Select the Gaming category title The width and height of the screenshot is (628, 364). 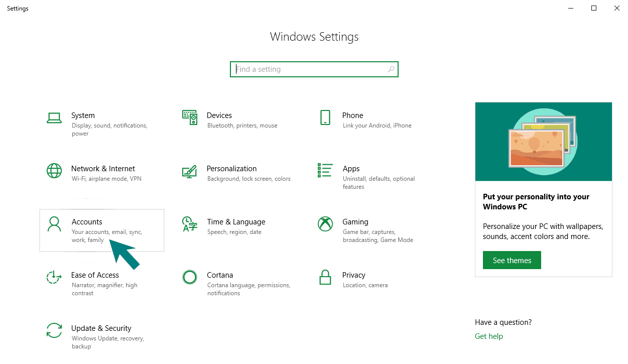355,222
